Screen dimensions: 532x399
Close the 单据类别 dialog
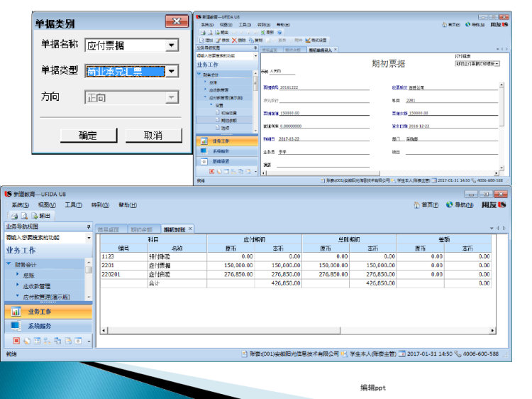[x=177, y=21]
